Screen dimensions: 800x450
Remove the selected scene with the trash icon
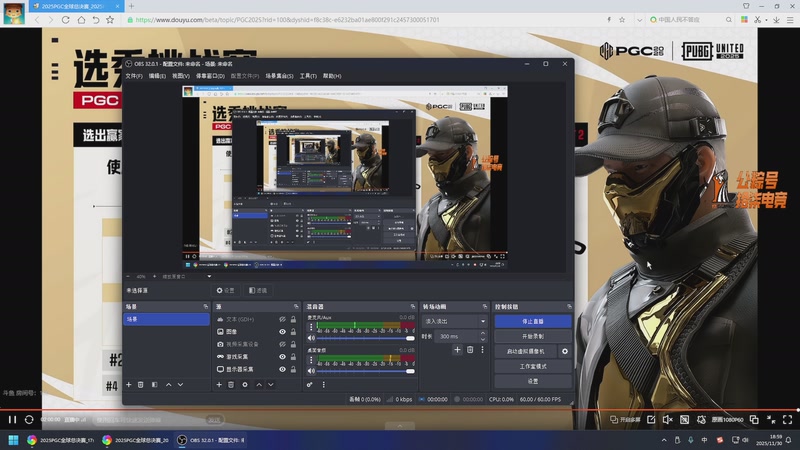coord(141,385)
